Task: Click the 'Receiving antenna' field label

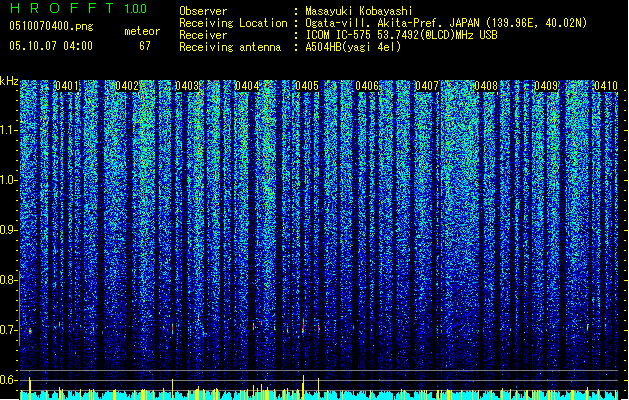Action: pos(230,47)
